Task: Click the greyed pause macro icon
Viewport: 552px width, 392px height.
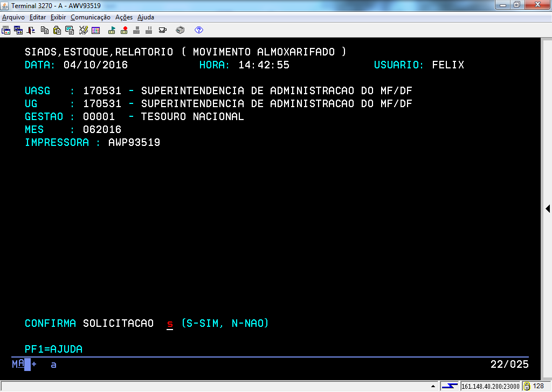Action: [149, 30]
